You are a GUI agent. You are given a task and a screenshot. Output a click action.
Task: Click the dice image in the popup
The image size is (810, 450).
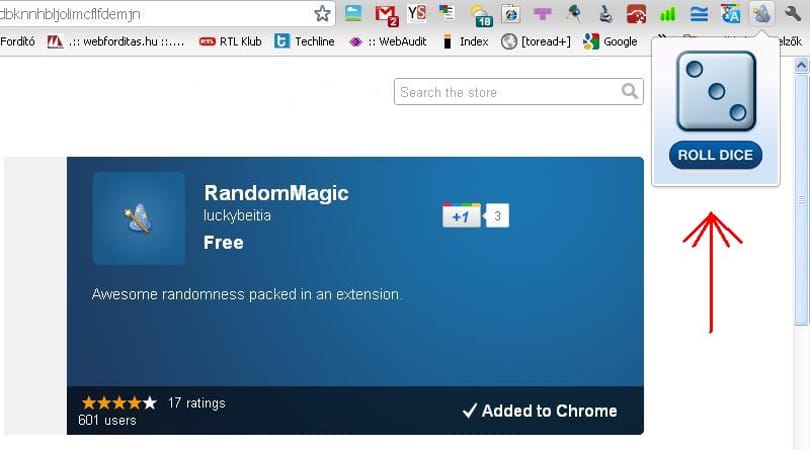pos(716,91)
